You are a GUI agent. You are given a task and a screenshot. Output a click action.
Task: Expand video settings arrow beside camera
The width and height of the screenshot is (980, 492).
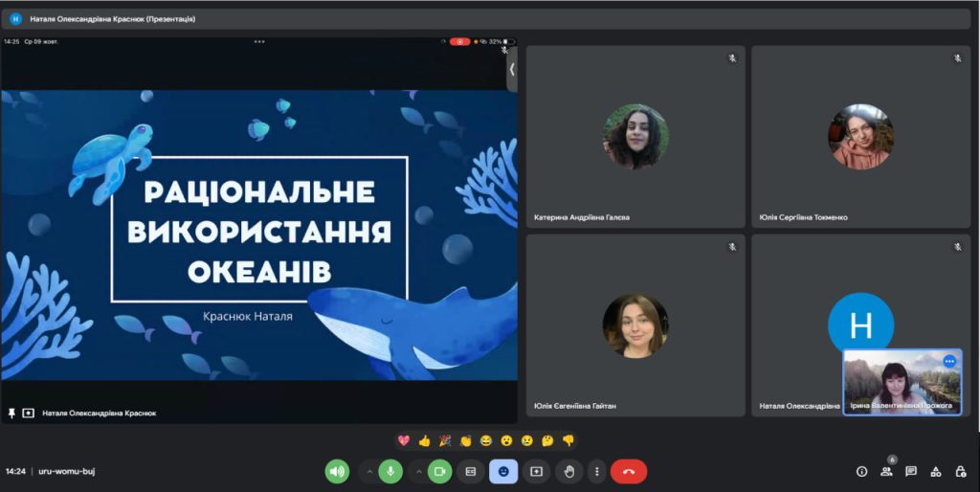(x=418, y=471)
